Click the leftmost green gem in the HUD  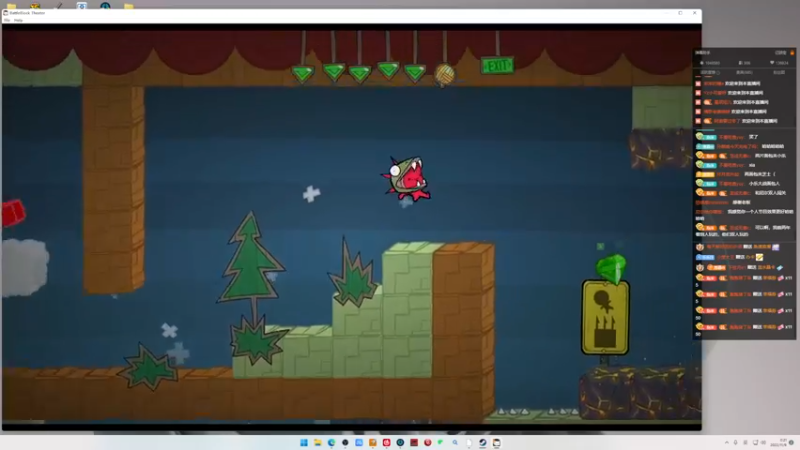click(x=303, y=73)
